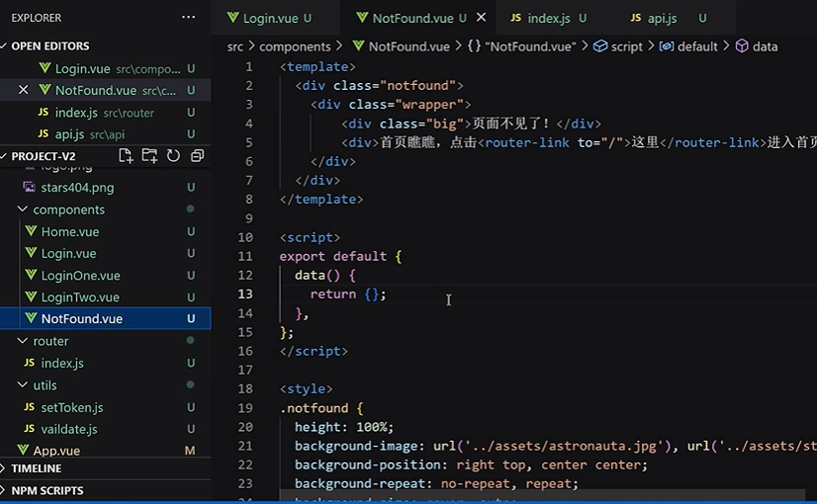Click the 'return {};' code line
Image resolution: width=817 pixels, height=504 pixels.
tap(348, 294)
